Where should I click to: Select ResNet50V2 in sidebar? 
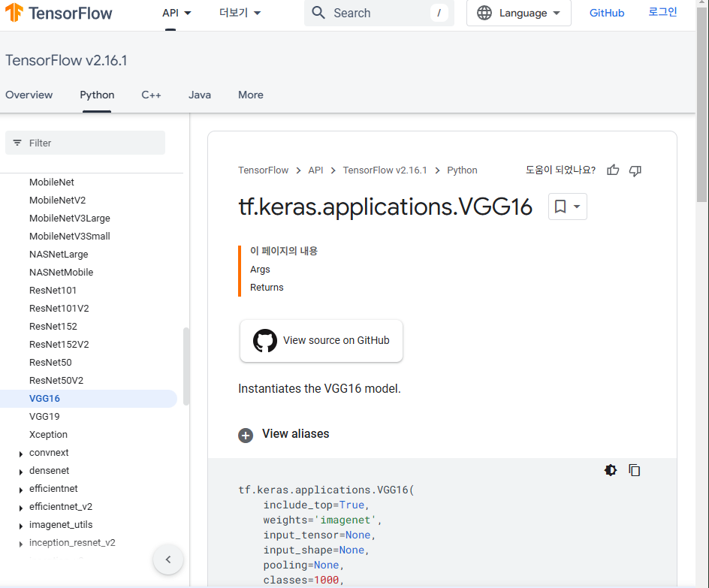click(56, 381)
